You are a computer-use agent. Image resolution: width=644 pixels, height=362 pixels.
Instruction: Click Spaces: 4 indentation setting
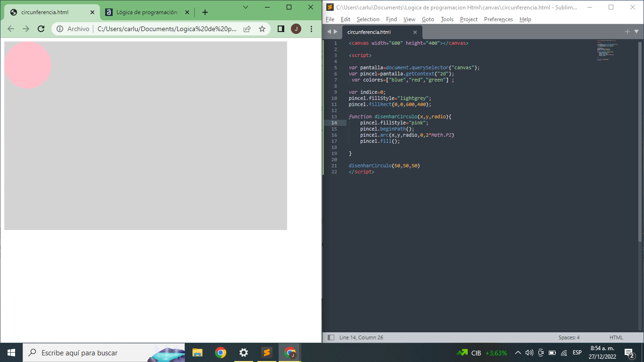pyautogui.click(x=569, y=337)
